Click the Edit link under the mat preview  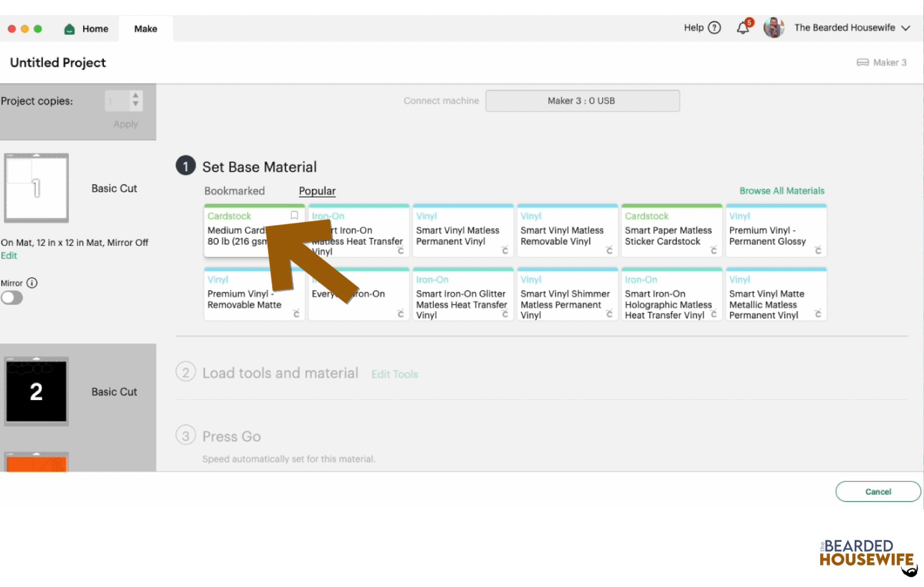[x=9, y=255]
